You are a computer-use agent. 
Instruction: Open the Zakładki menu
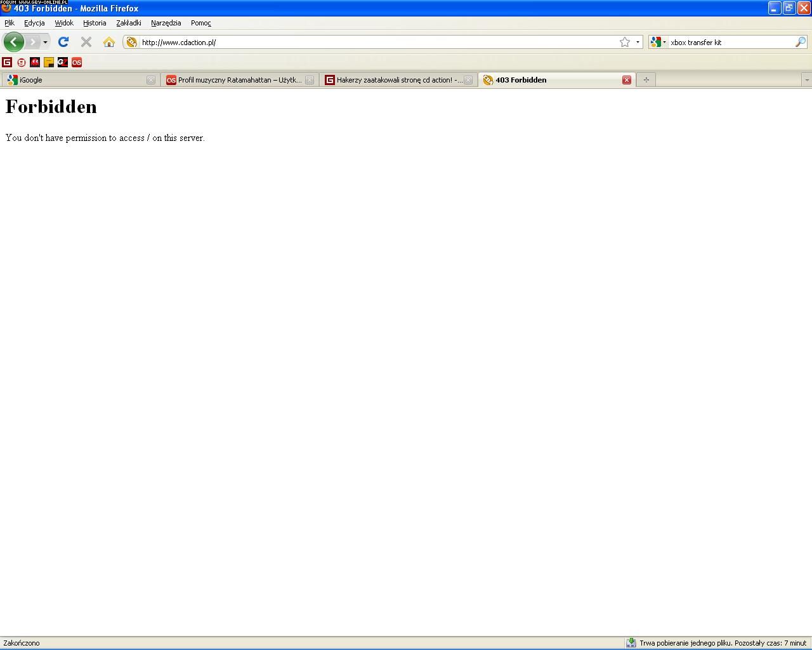click(x=129, y=23)
